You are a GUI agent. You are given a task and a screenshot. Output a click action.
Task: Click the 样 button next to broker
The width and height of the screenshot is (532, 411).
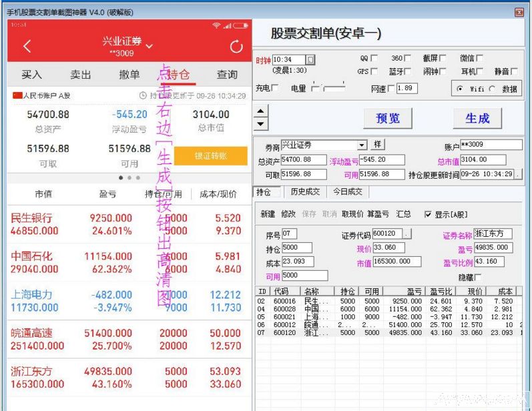coord(378,145)
